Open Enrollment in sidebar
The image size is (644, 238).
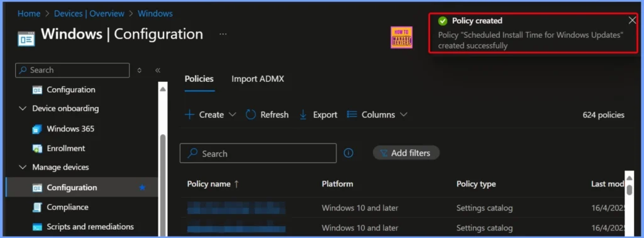pos(65,149)
